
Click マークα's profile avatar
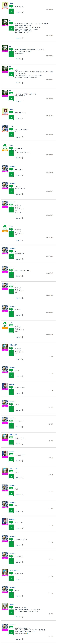[x=5, y=128]
